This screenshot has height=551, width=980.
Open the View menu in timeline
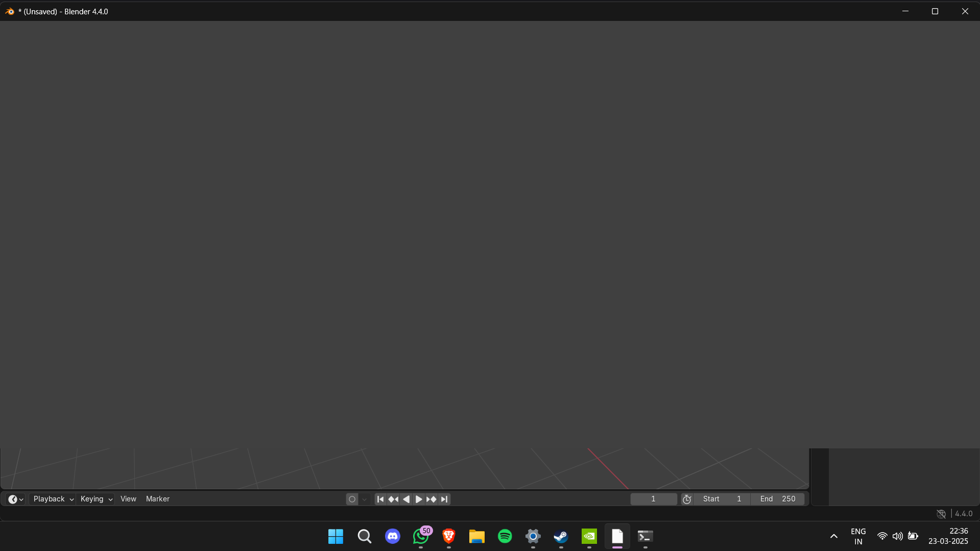point(128,499)
